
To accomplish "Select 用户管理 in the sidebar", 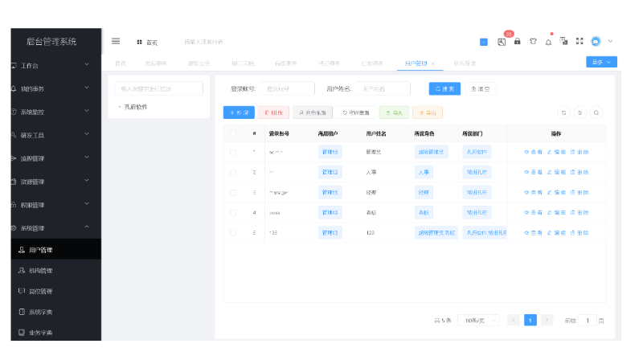I will (x=56, y=250).
